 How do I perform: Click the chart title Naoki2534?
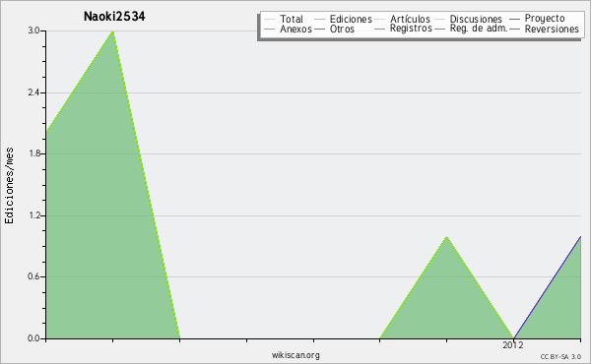114,16
